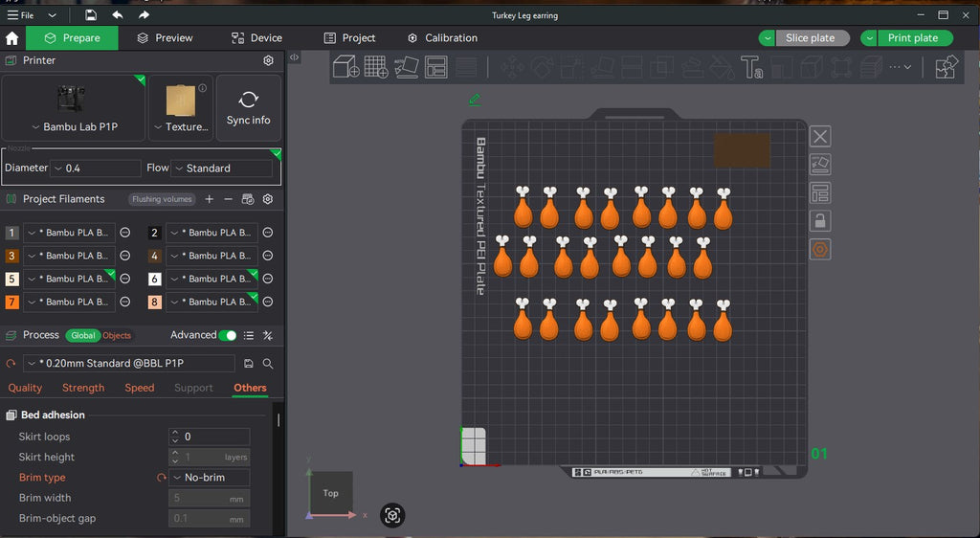Screen dimensions: 980x538
Task: Select the Auto orient icon
Action: (406, 67)
